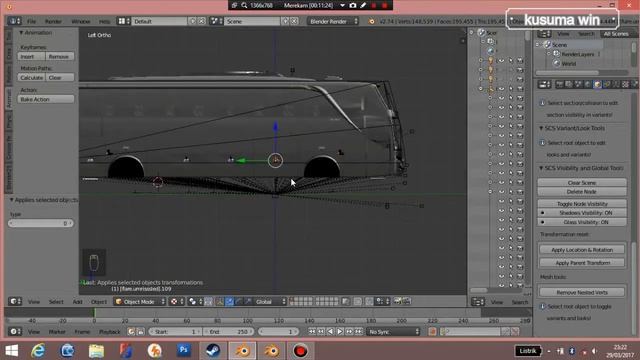Click the Insert keyframe button
640x360 pixels.
click(x=31, y=56)
